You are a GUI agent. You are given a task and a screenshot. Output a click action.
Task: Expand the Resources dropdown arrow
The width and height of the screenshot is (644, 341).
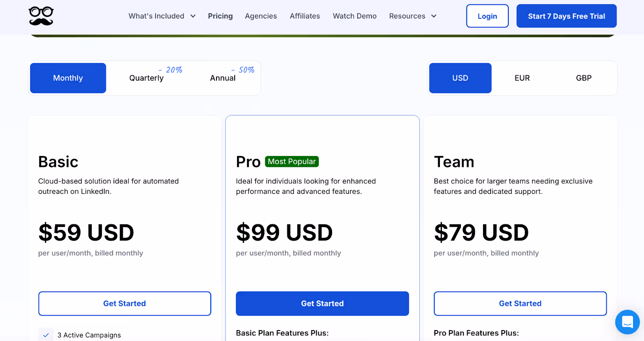pyautogui.click(x=433, y=16)
